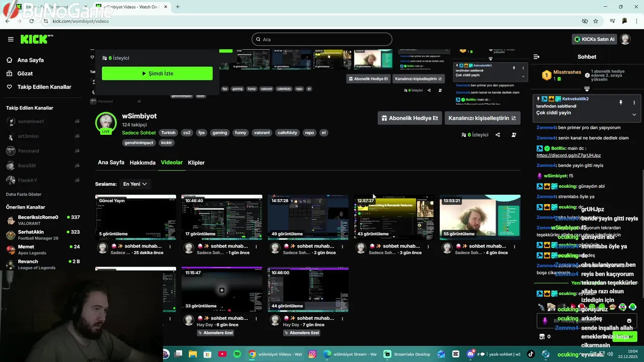The width and height of the screenshot is (644, 362).
Task: Open Discord from the taskbar
Action: pyautogui.click(x=471, y=354)
